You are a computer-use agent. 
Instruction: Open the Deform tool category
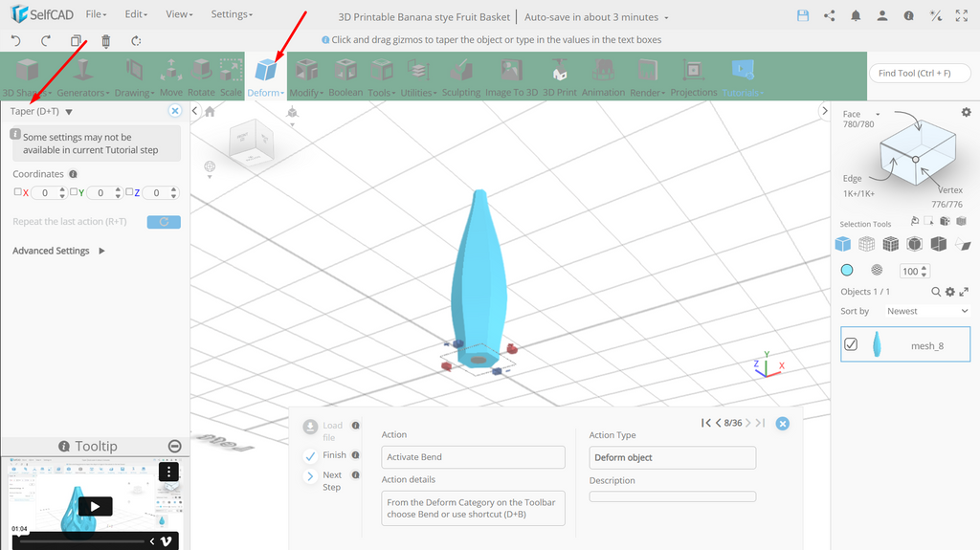266,77
